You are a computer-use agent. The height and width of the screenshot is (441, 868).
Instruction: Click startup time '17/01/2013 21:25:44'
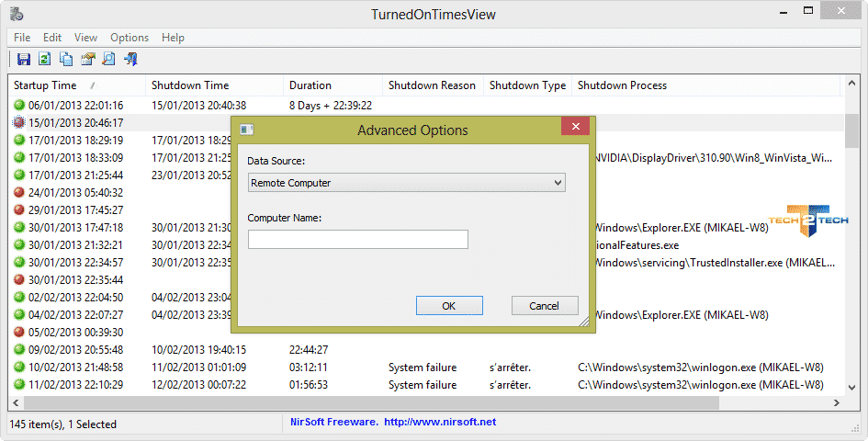[x=76, y=175]
